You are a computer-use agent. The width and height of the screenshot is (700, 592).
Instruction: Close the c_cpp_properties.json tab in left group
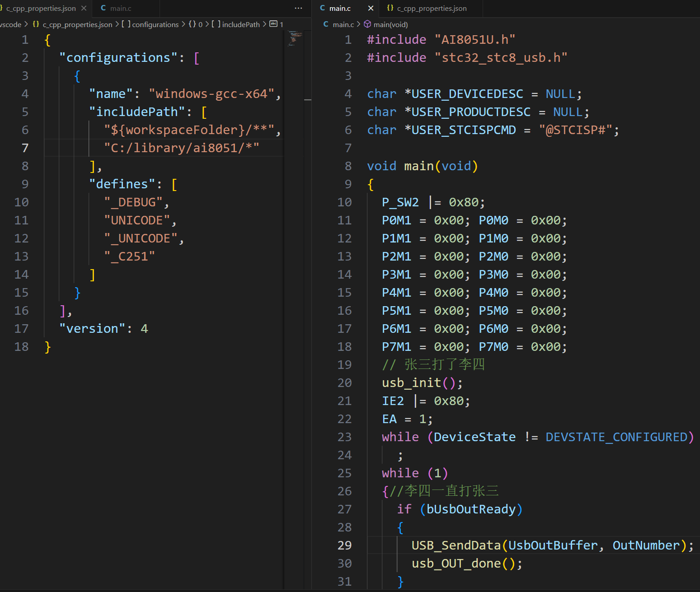84,8
